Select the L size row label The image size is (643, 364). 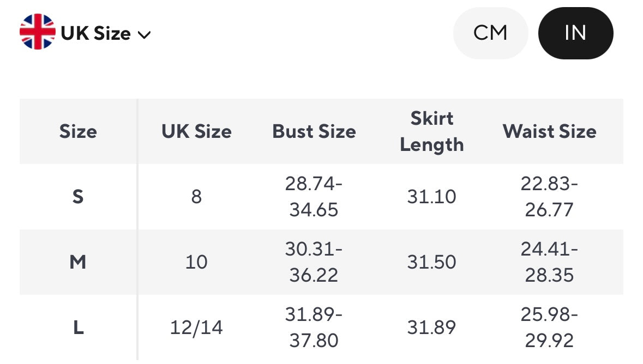pos(78,327)
